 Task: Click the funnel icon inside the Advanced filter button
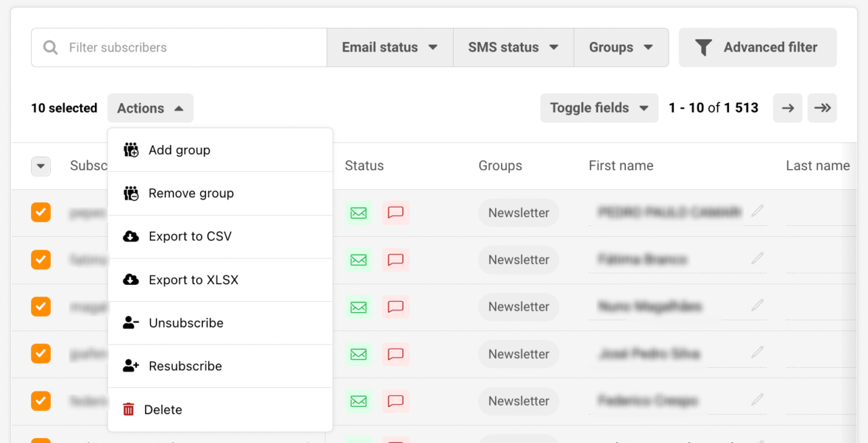703,47
